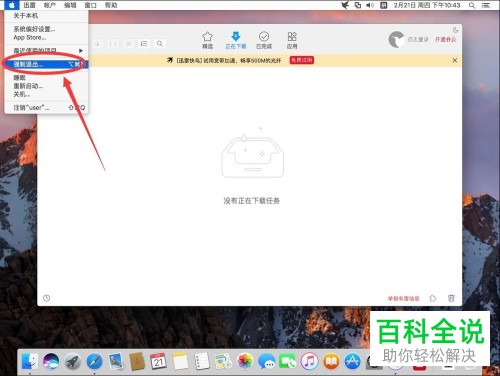Open Safari from the Dock
500x376 pixels.
tap(94, 361)
